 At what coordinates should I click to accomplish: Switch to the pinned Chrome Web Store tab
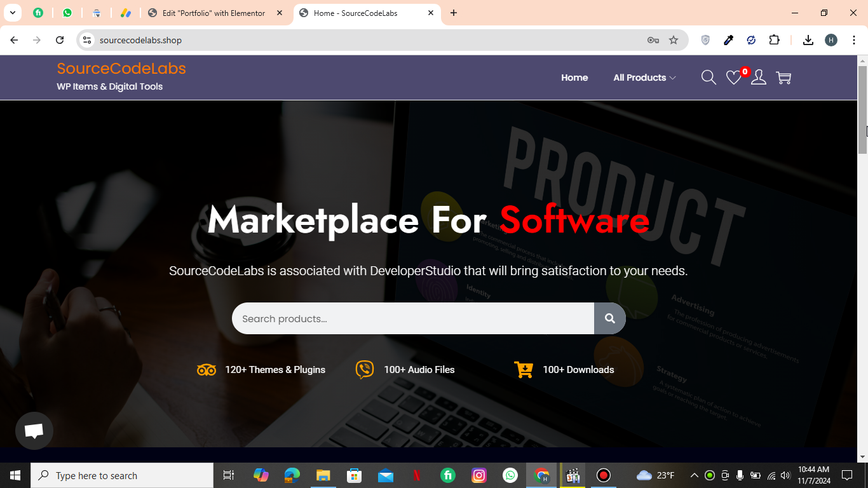click(x=97, y=13)
